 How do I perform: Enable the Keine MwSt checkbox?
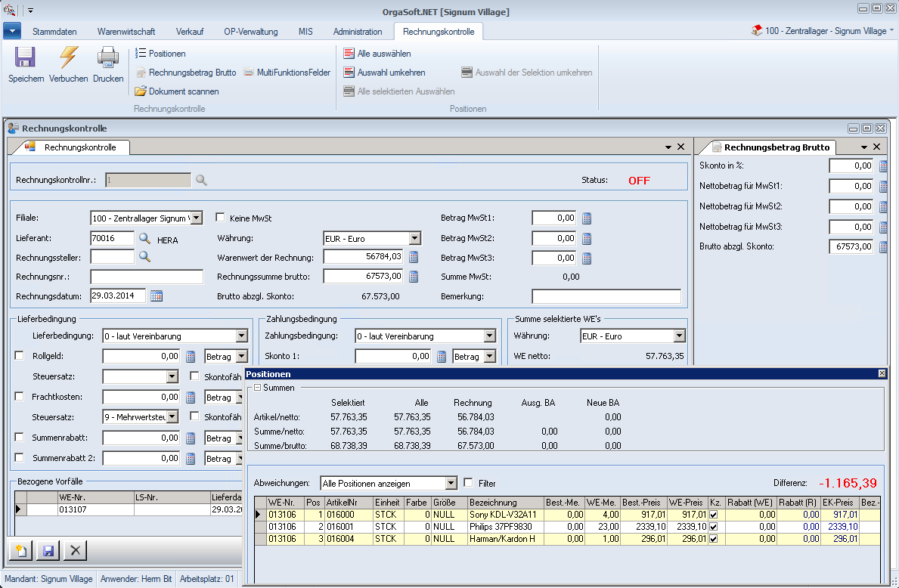pos(221,218)
